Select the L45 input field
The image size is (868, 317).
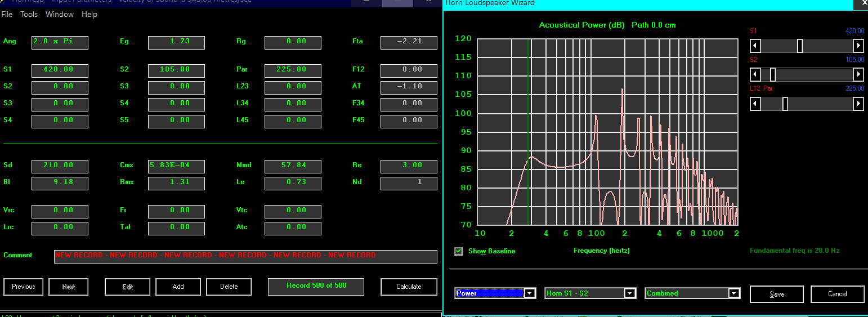(293, 121)
